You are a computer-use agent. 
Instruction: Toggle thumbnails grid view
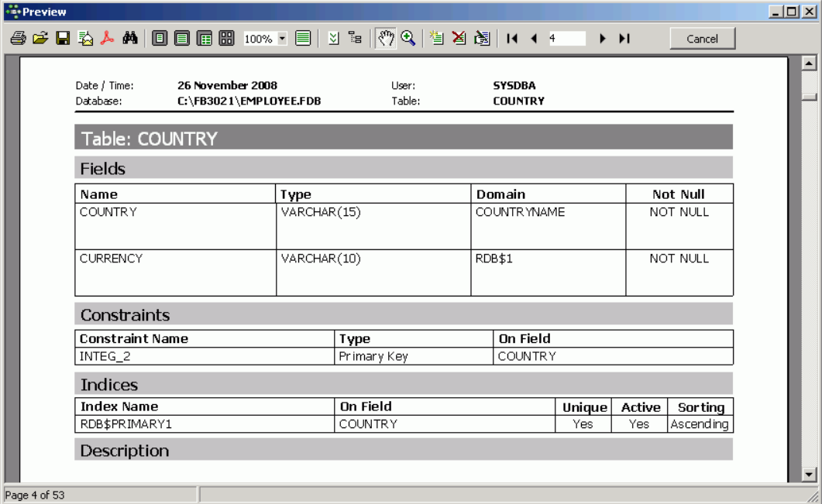click(x=226, y=39)
